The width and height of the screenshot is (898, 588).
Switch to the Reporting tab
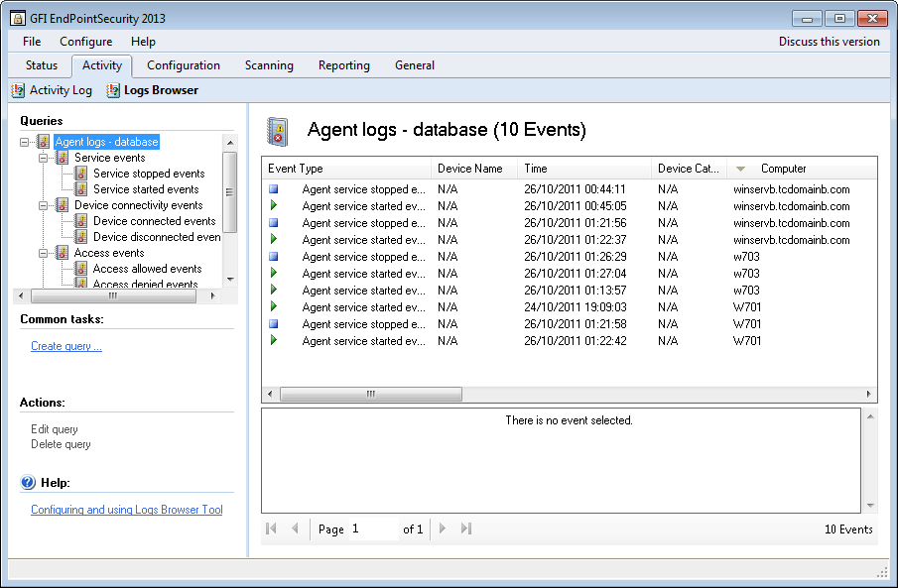[x=343, y=65]
